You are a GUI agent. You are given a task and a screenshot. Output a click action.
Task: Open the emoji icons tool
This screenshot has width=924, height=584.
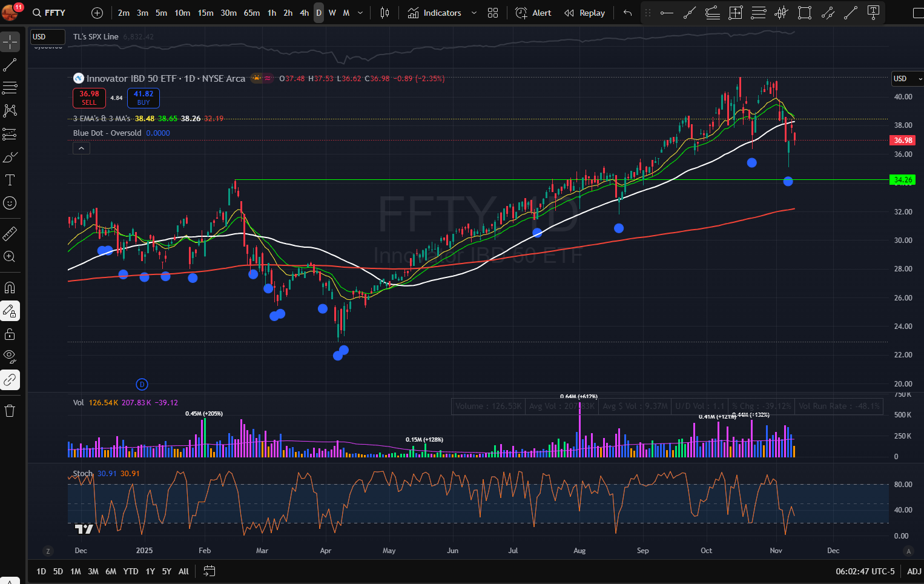tap(10, 203)
